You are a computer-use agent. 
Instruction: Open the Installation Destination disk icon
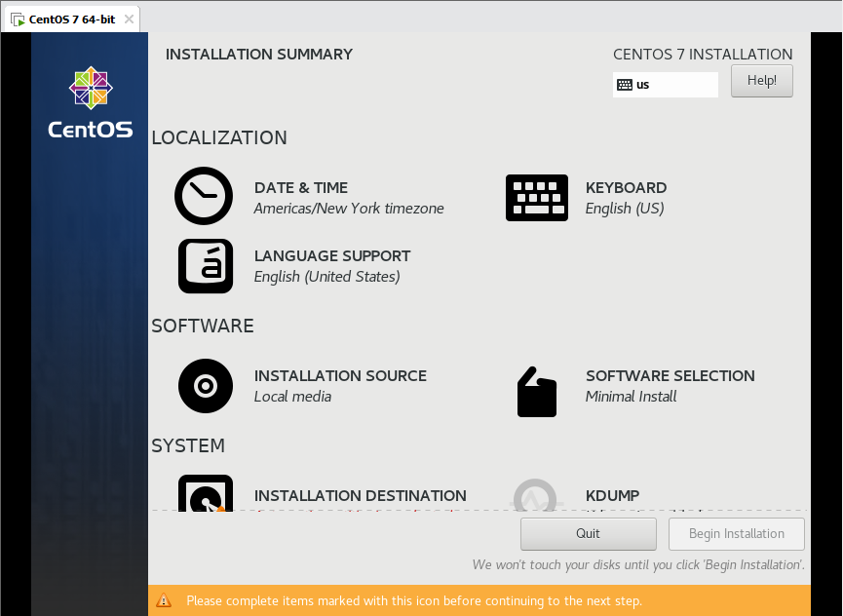click(x=206, y=493)
